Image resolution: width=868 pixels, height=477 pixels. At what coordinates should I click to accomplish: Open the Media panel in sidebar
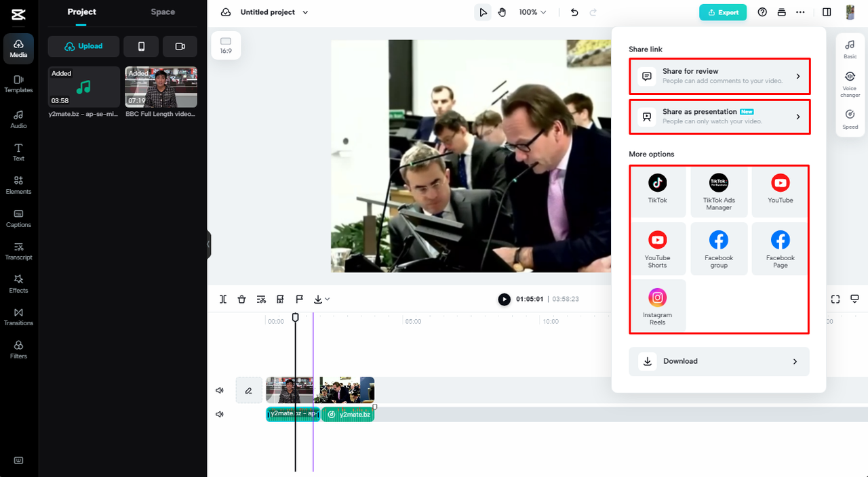(x=18, y=49)
